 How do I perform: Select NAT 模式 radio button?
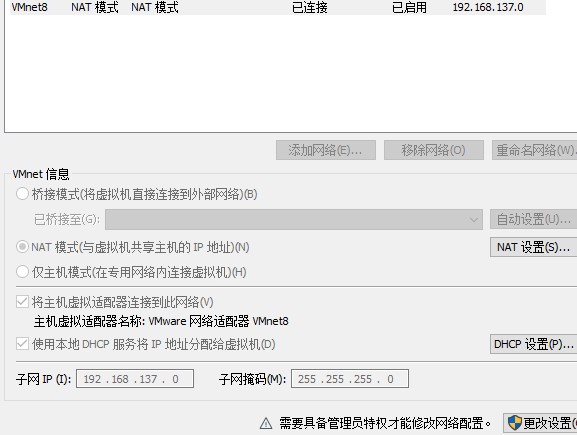click(22, 247)
